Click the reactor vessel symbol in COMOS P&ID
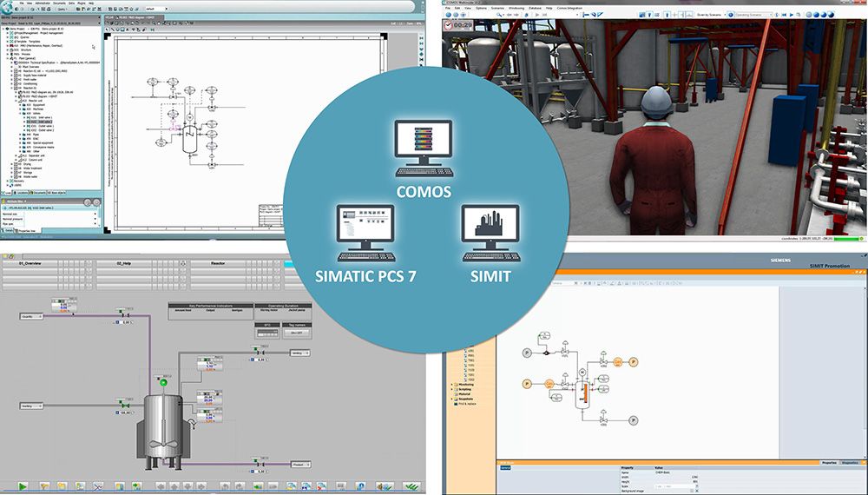The width and height of the screenshot is (868, 495). pyautogui.click(x=190, y=138)
